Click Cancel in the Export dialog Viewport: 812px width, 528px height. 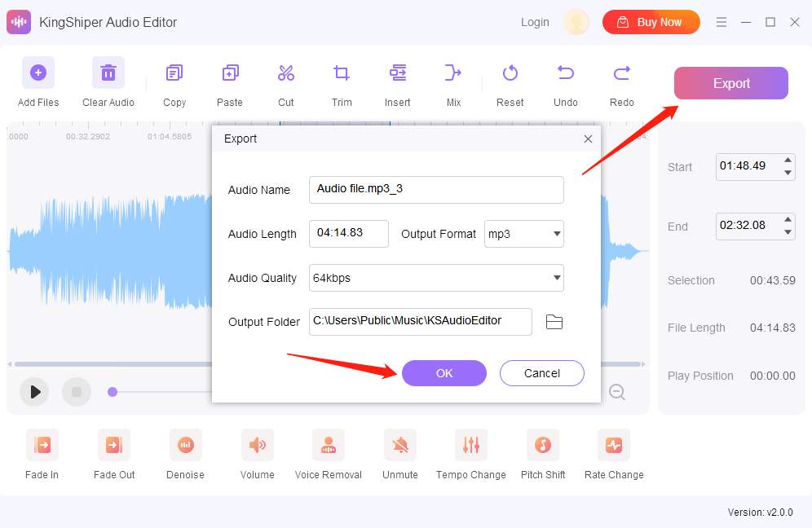(x=541, y=373)
